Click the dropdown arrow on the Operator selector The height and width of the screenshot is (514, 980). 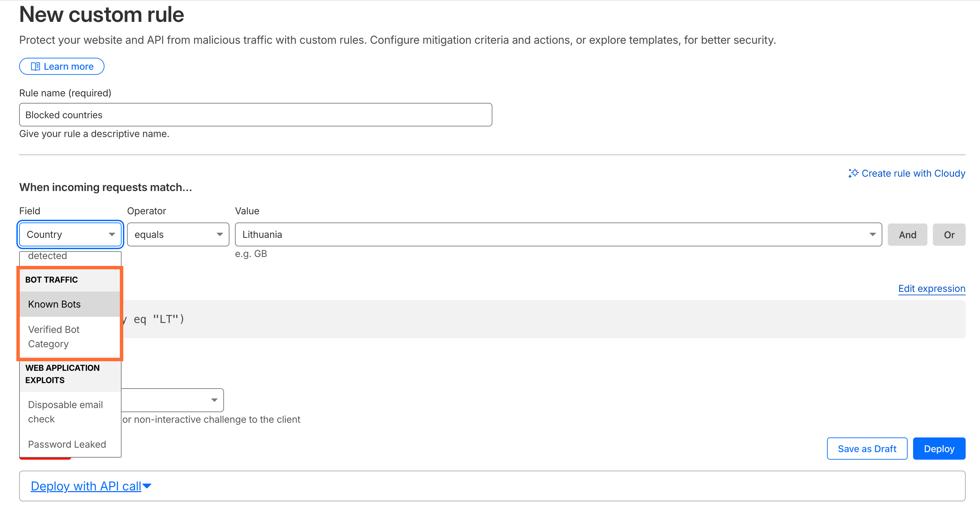220,234
